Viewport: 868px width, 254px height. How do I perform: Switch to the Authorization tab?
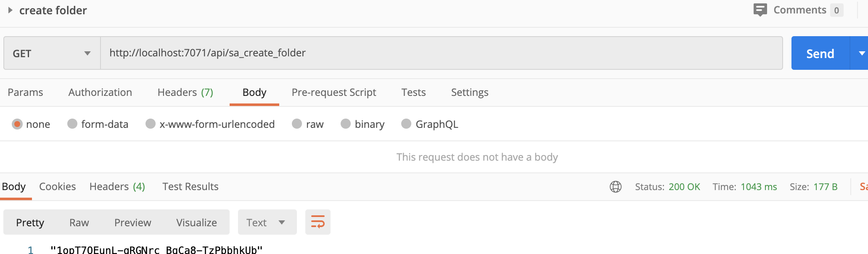point(100,93)
